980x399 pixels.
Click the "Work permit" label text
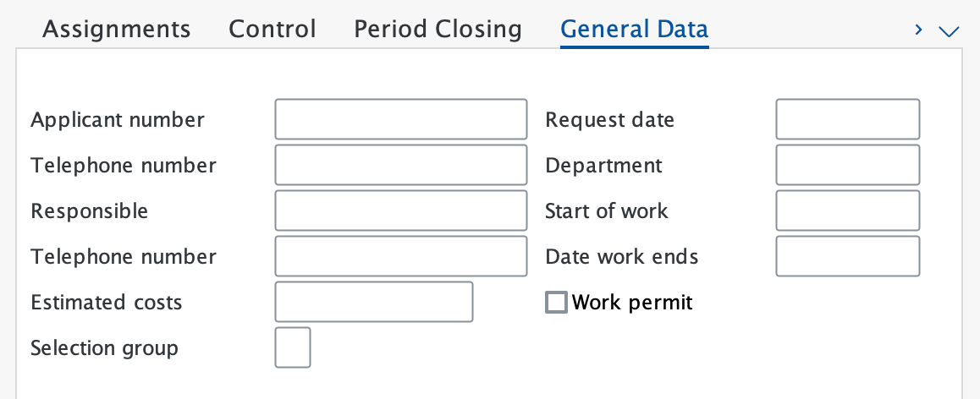point(632,302)
